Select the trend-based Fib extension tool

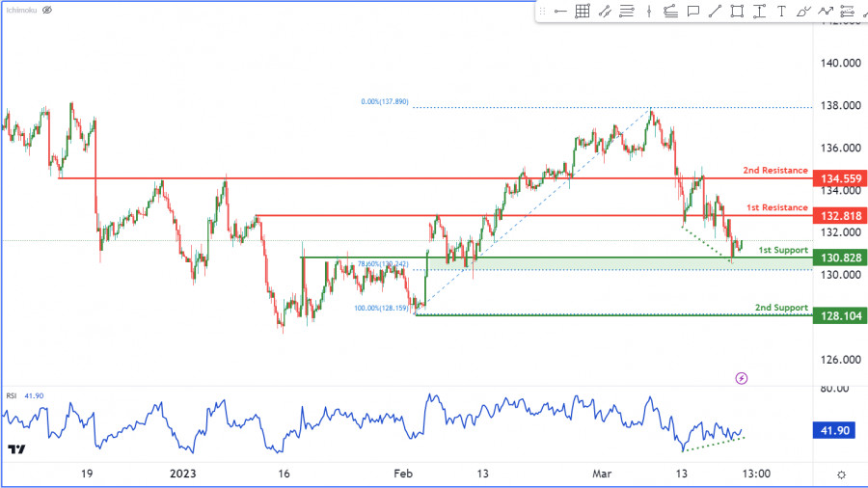point(848,11)
